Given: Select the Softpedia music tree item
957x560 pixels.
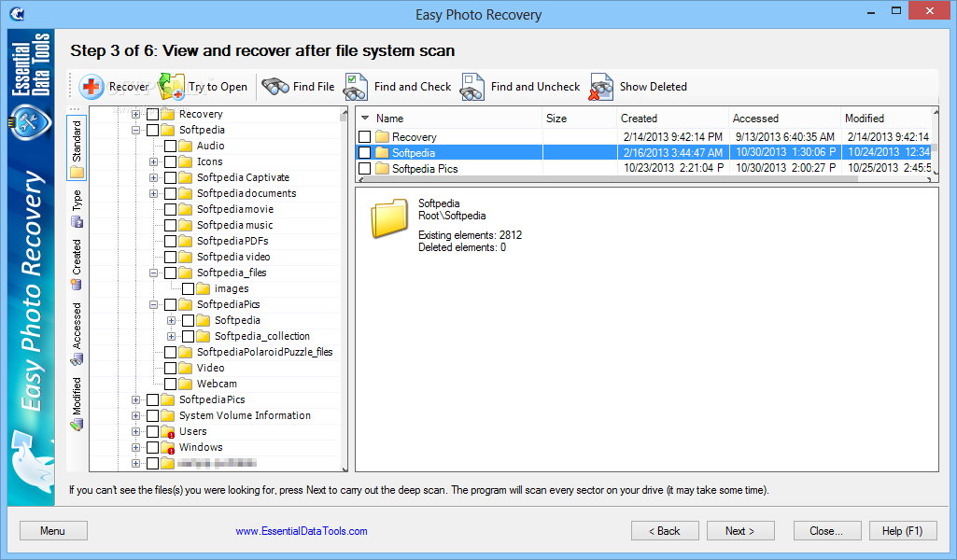Looking at the screenshot, I should point(235,225).
